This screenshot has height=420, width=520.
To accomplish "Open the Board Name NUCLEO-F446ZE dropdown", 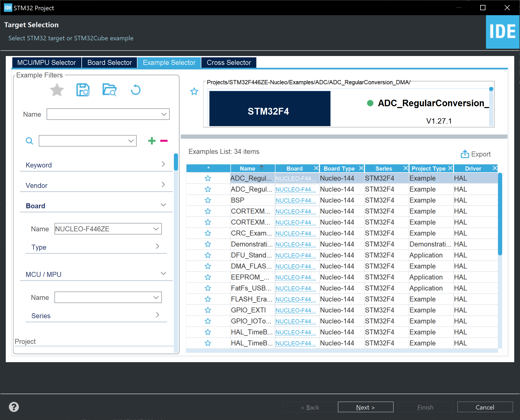I will point(156,229).
